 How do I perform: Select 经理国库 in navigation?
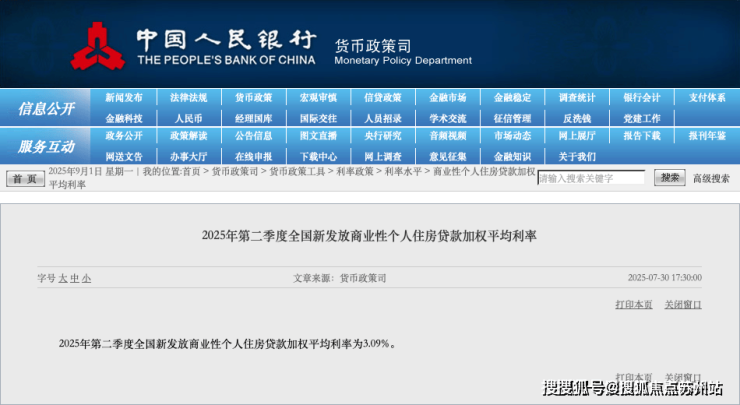[x=253, y=118]
